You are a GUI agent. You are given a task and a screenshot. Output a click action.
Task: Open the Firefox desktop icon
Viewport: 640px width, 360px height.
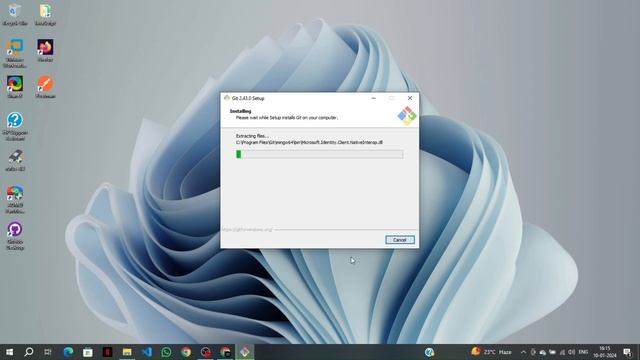click(x=45, y=51)
